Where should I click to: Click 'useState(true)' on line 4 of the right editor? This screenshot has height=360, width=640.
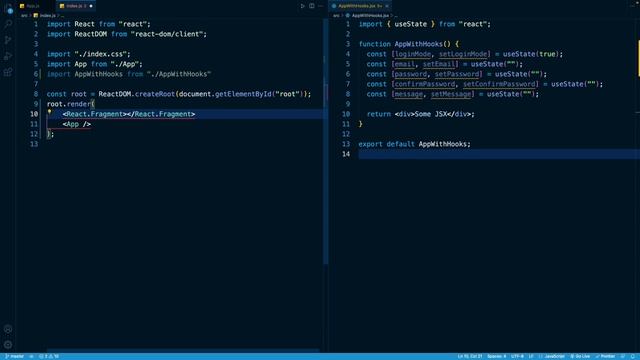pyautogui.click(x=531, y=54)
